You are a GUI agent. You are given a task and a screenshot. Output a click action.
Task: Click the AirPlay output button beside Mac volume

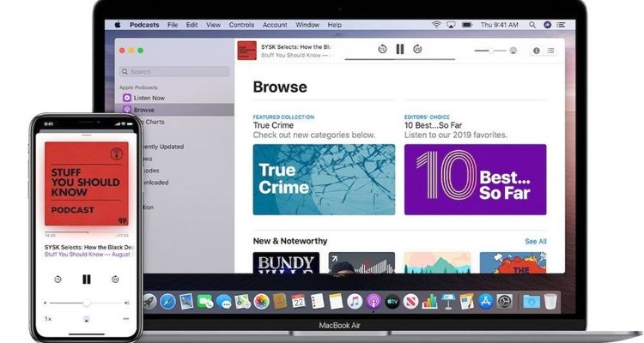[x=513, y=51]
